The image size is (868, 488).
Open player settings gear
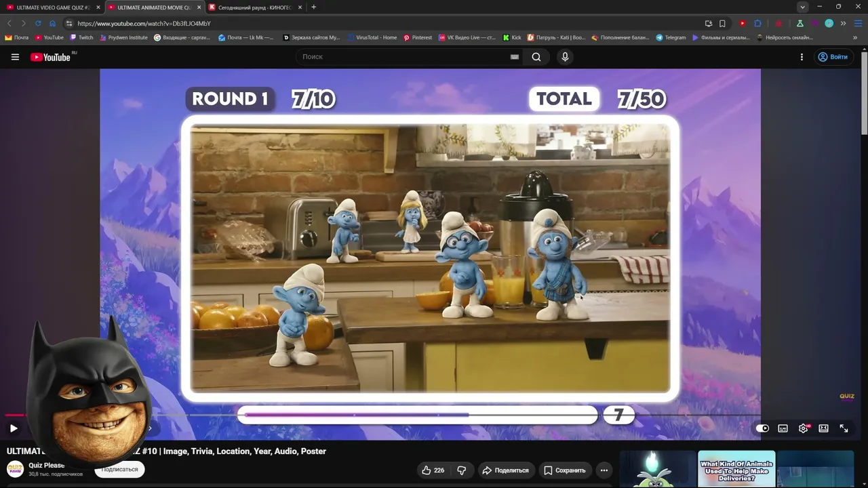coord(804,428)
